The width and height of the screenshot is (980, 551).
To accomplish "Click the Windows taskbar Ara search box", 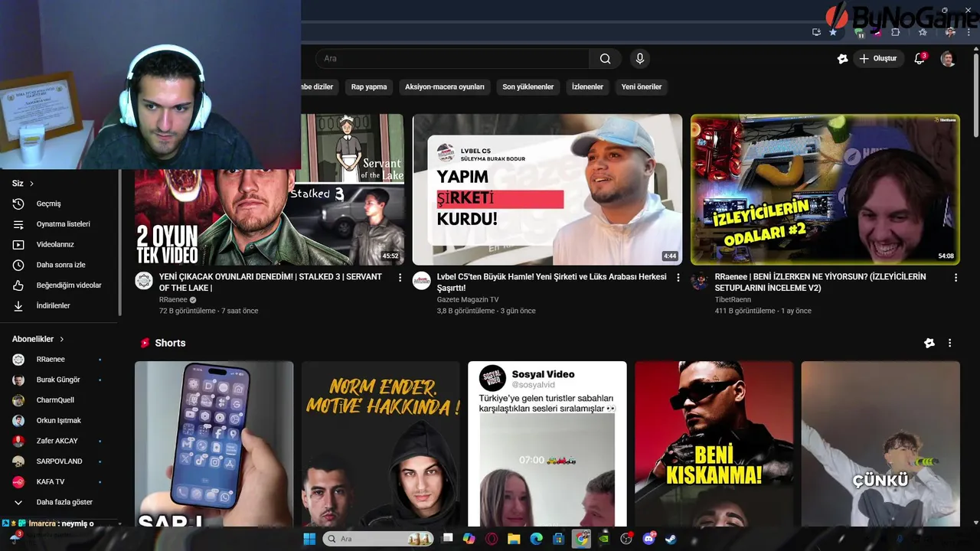I will 378,539.
